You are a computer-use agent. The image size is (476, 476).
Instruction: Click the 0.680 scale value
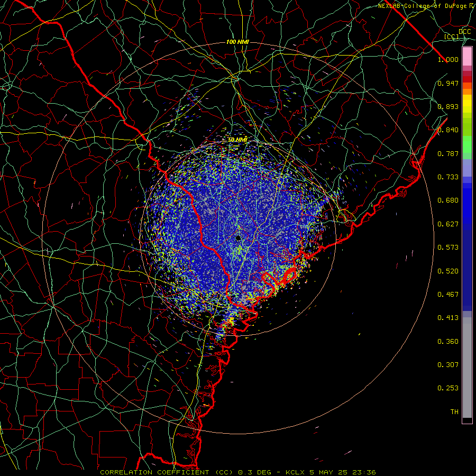point(448,200)
